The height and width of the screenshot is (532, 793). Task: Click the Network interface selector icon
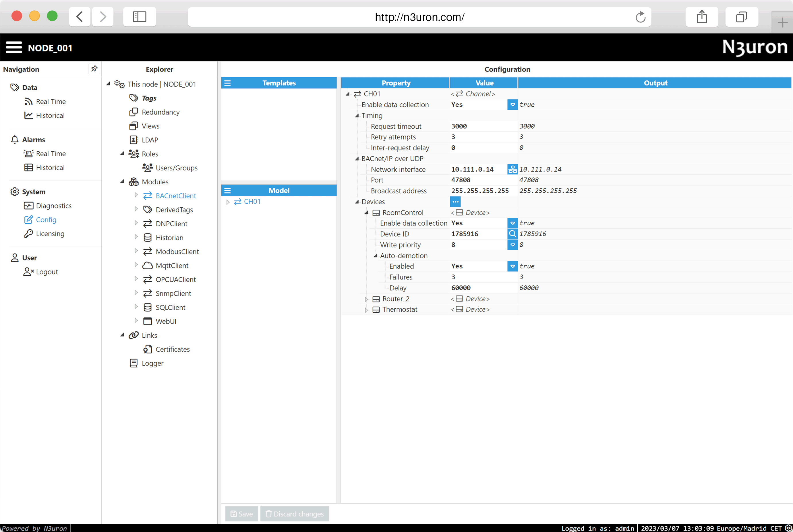(x=512, y=169)
